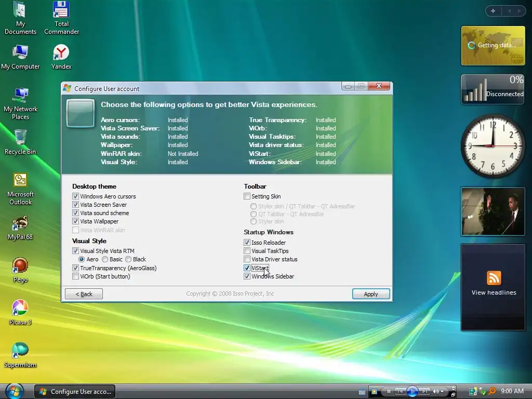Click stop on taskbar media player
Screen dimensions: 532x399
tap(389, 392)
